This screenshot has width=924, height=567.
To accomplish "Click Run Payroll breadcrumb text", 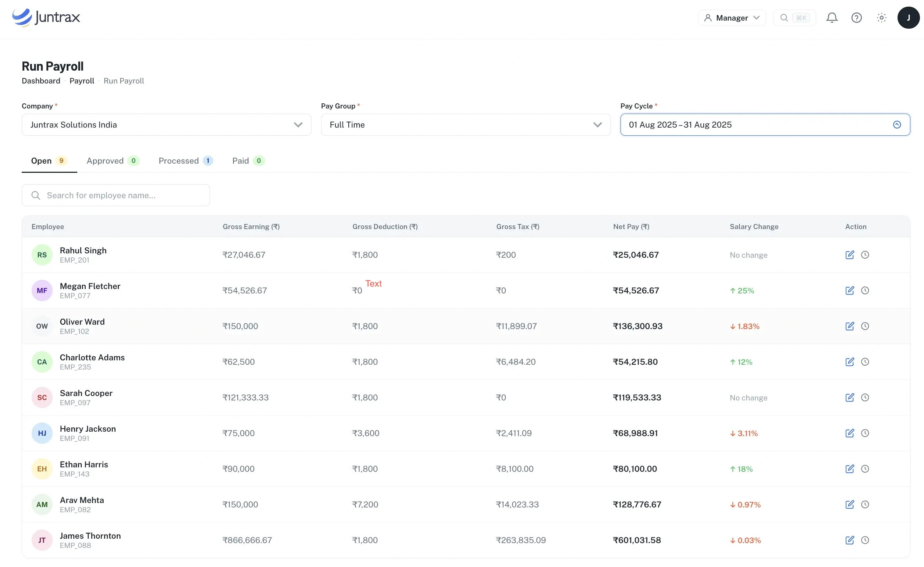I will tap(124, 81).
